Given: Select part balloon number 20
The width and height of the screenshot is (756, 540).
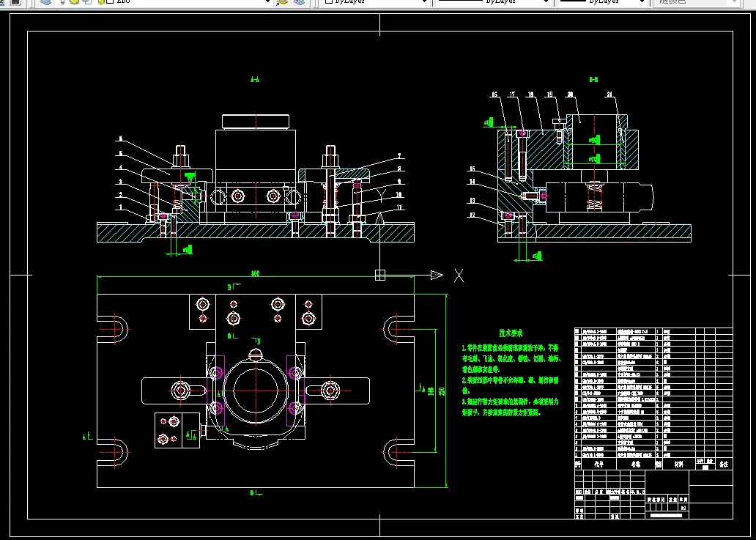Looking at the screenshot, I should click(x=570, y=95).
